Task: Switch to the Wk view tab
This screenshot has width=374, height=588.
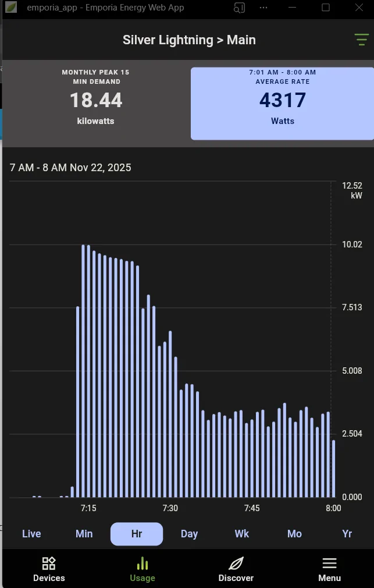Action: point(242,534)
